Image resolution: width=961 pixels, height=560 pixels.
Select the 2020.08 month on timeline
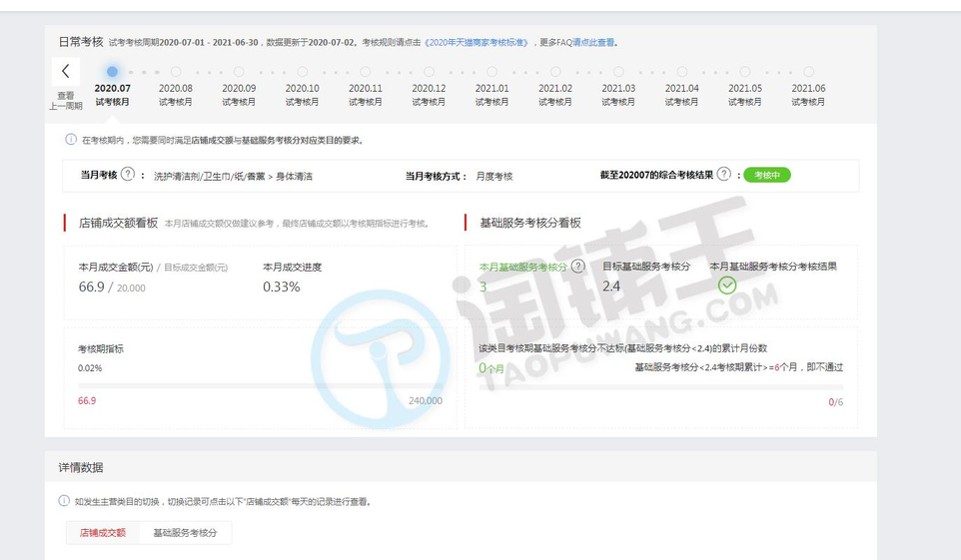pos(176,72)
